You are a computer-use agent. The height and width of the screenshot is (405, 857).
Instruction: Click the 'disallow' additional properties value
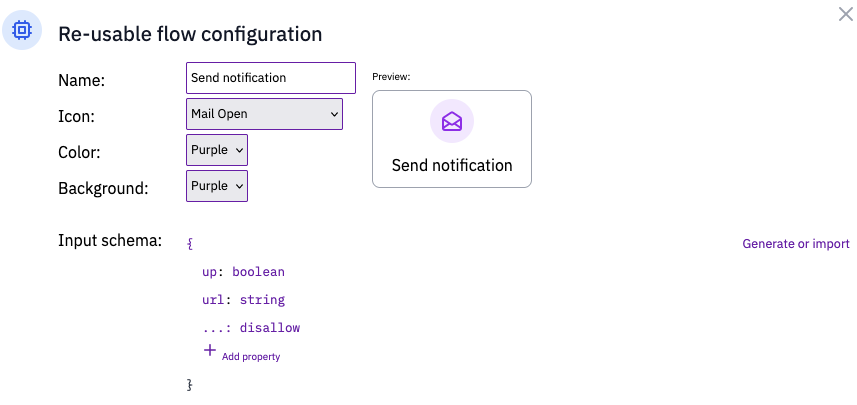pos(270,328)
